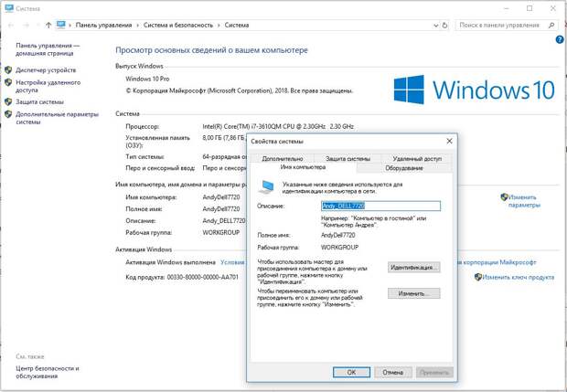Click the shield icon beside Настройка удаленного доступа
This screenshot has width=567, height=392.
[x=8, y=82]
